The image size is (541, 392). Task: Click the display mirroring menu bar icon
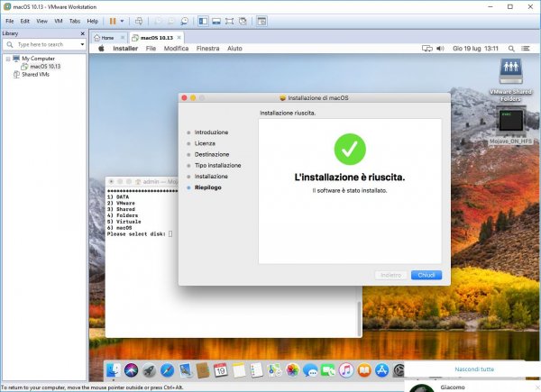(427, 49)
